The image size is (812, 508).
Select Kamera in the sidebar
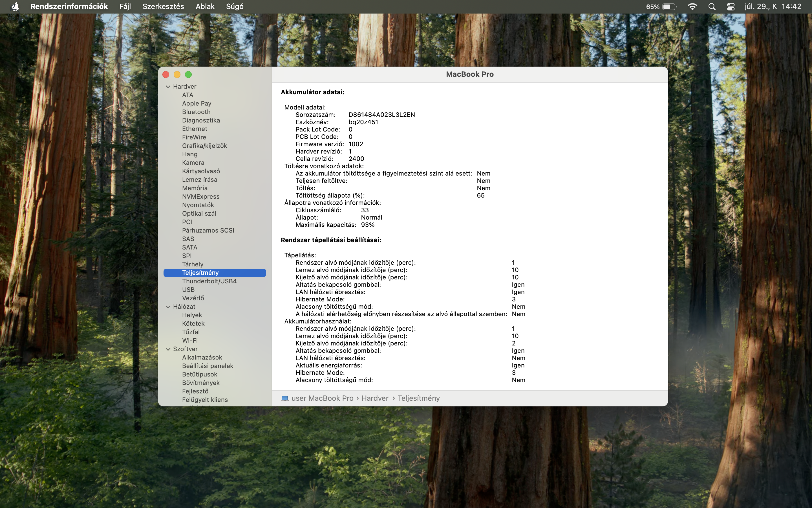point(215,163)
